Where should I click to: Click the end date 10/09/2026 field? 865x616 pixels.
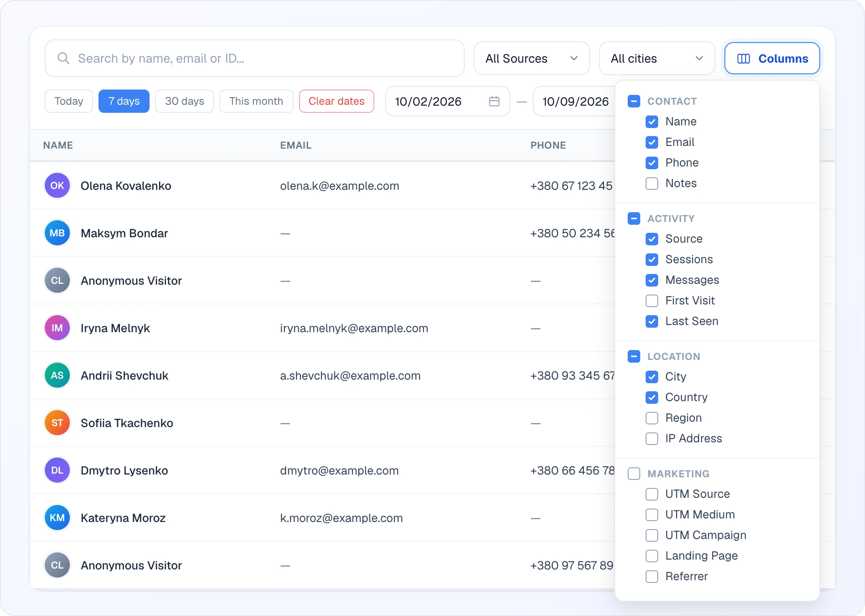click(574, 101)
